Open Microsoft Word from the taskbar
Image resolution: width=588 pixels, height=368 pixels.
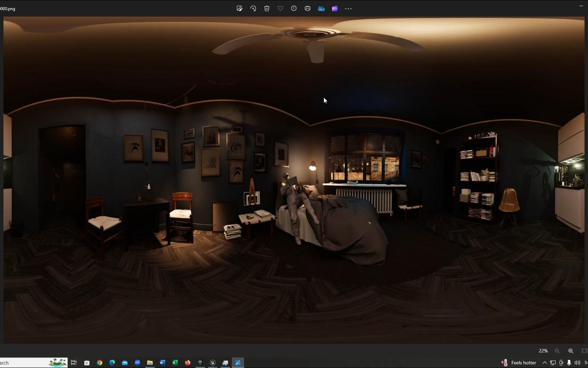click(162, 363)
